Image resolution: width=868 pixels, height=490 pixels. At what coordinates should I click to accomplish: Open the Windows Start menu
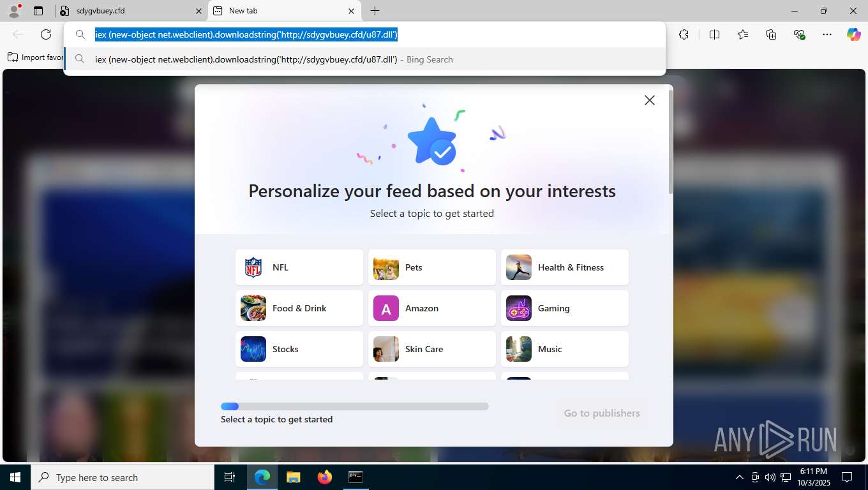point(15,477)
